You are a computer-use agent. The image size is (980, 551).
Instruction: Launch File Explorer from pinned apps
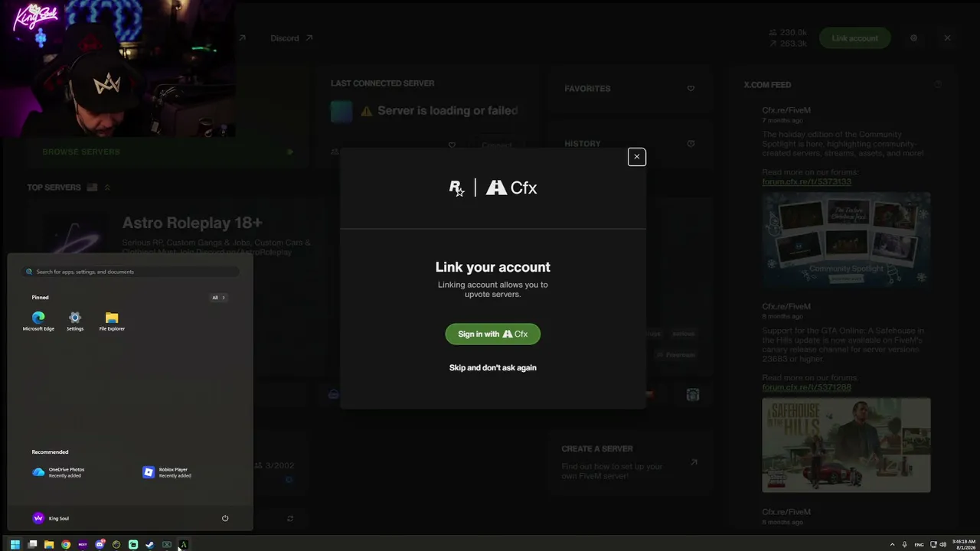pyautogui.click(x=112, y=321)
